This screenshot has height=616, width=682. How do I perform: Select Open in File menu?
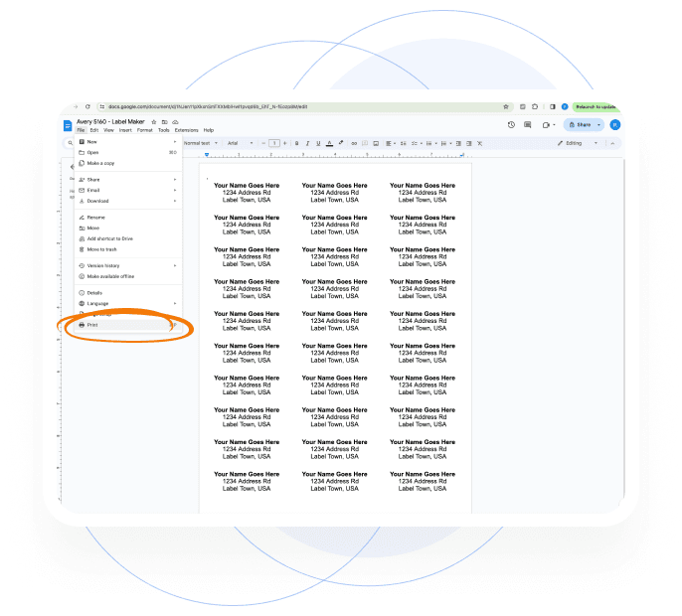point(128,153)
